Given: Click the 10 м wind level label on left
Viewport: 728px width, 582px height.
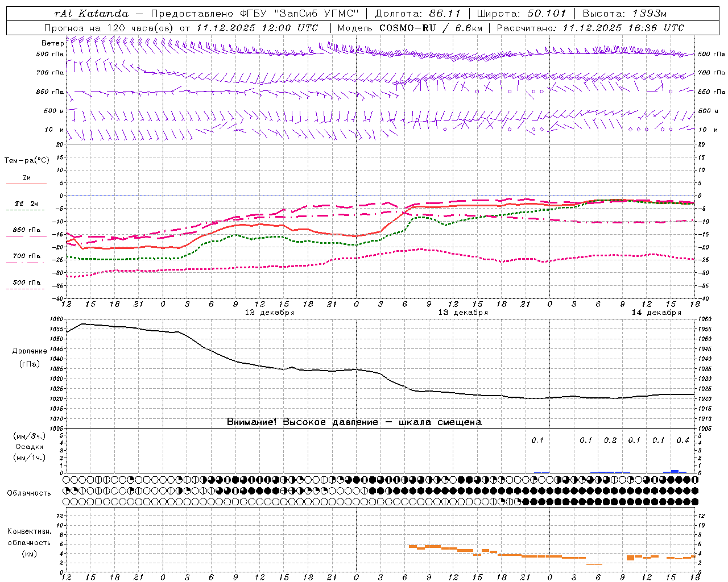Looking at the screenshot, I should point(55,130).
